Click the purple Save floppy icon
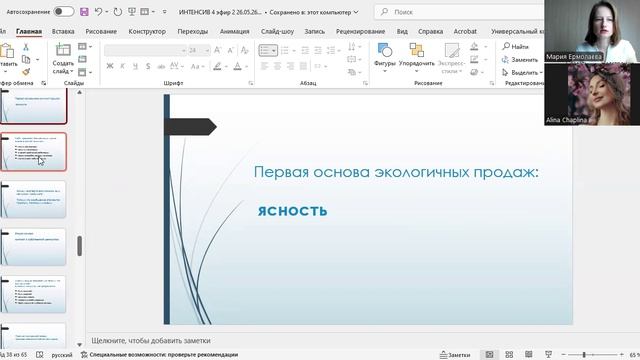The image size is (640, 360). pyautogui.click(x=84, y=12)
